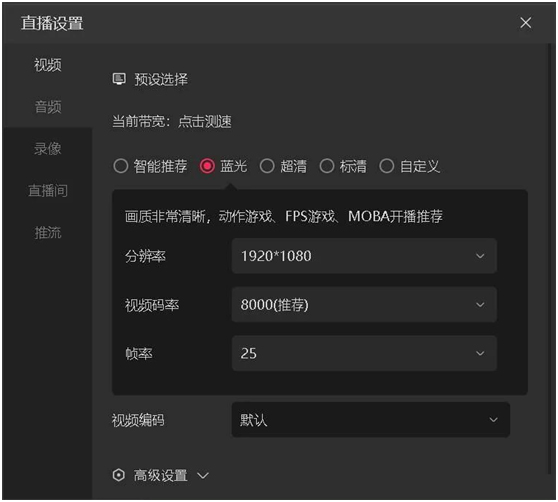The width and height of the screenshot is (558, 502).
Task: Switch to the 录像 tab
Action: click(x=48, y=148)
